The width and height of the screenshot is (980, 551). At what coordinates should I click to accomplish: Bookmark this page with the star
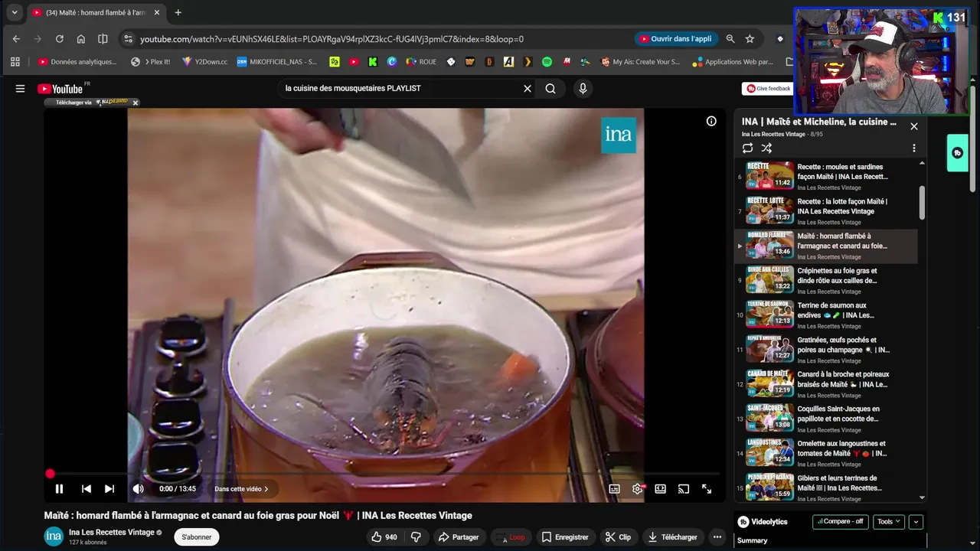tap(750, 39)
